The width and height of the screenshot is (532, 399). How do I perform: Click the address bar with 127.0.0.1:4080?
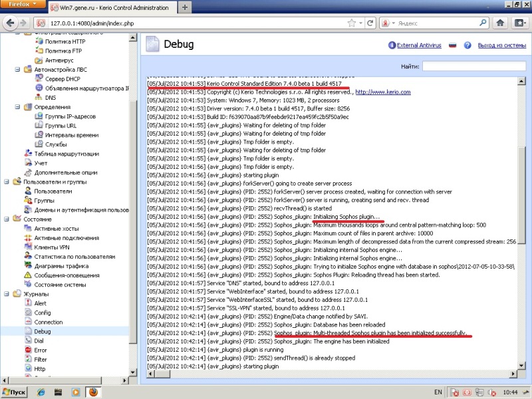pyautogui.click(x=197, y=23)
